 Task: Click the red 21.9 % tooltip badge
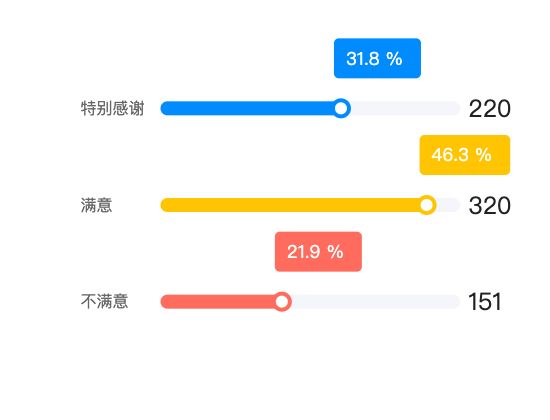click(x=318, y=252)
